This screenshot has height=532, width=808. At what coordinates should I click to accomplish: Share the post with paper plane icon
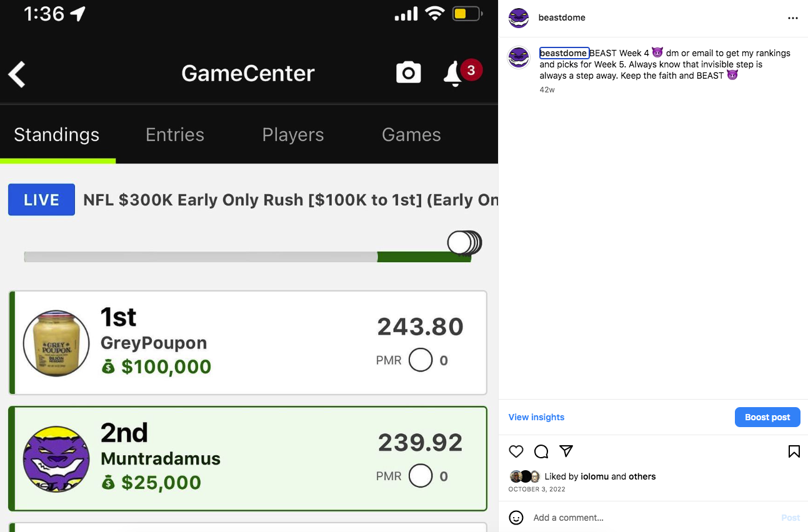(566, 451)
